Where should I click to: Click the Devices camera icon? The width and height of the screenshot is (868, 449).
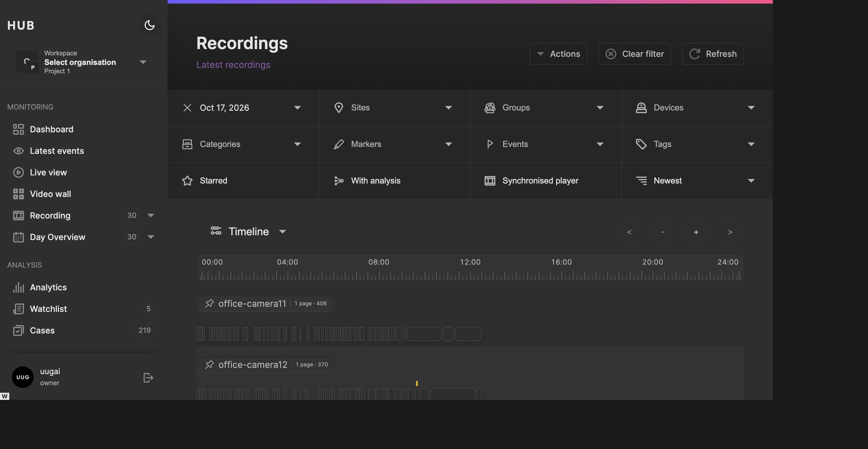[641, 108]
